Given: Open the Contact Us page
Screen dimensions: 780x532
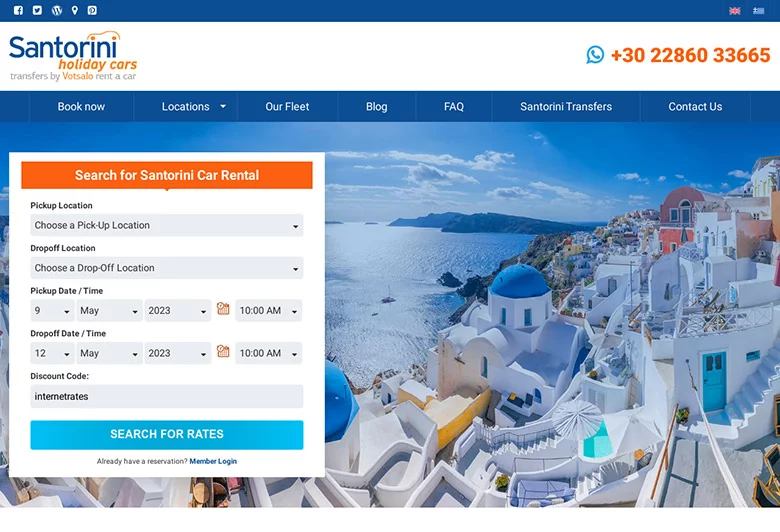Looking at the screenshot, I should point(695,106).
